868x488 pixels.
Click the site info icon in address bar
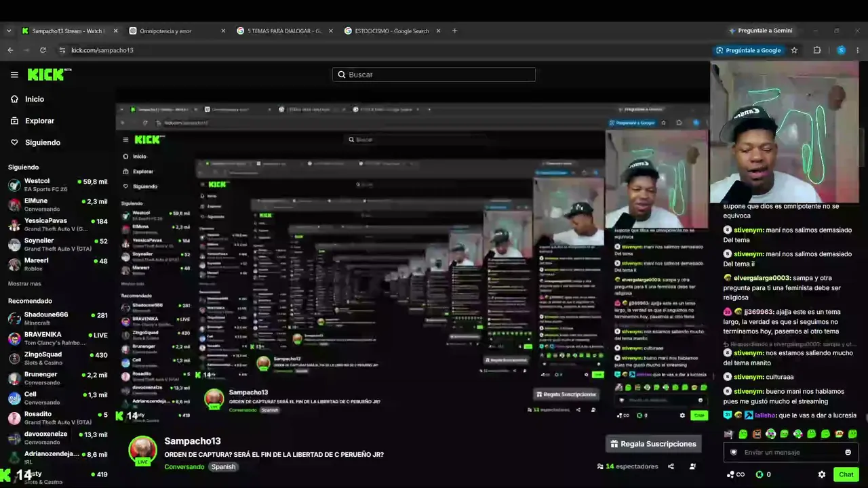click(x=62, y=50)
